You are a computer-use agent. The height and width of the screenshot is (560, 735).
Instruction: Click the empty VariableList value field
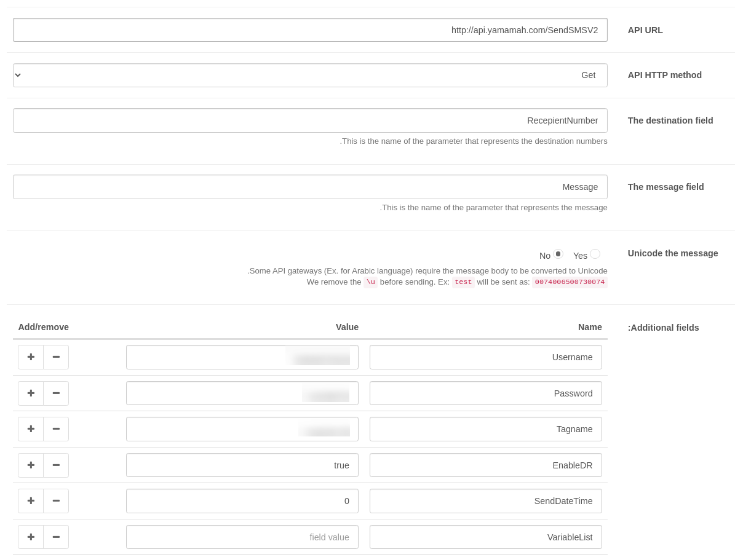click(x=242, y=537)
